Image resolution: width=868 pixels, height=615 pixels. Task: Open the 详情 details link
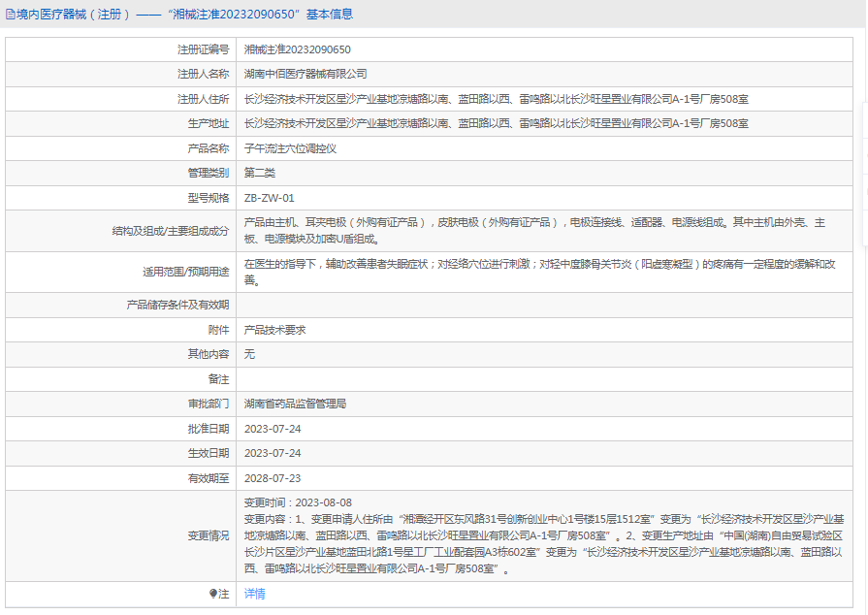255,594
